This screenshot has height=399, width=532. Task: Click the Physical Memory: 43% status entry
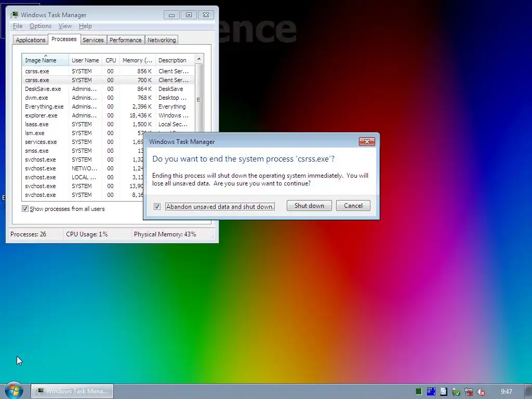(x=165, y=234)
